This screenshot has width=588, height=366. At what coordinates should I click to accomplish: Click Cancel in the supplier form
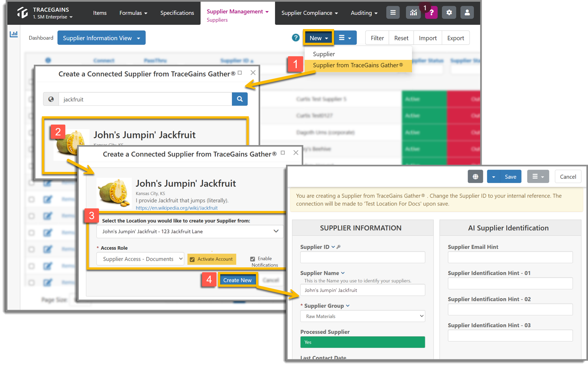568,177
